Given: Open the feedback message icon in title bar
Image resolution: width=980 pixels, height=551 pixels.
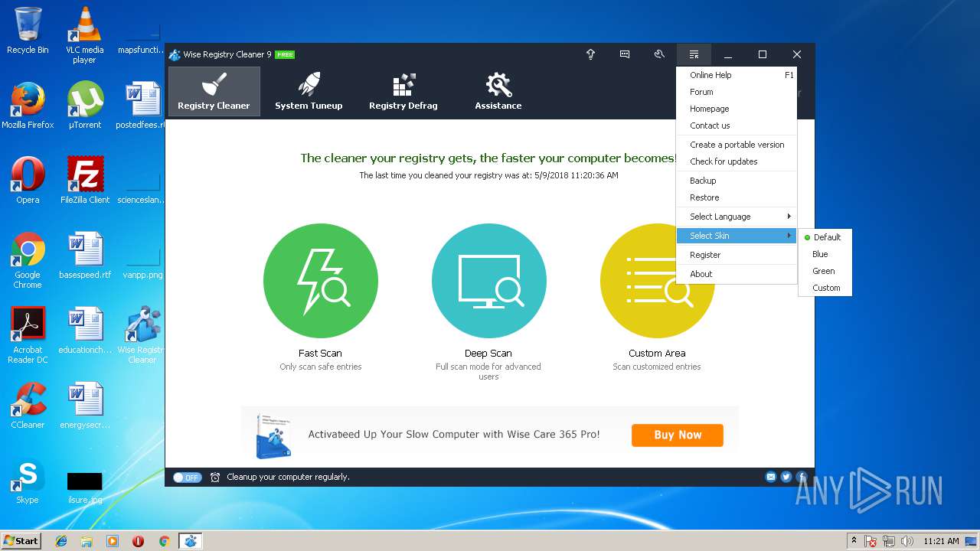Looking at the screenshot, I should coord(625,54).
